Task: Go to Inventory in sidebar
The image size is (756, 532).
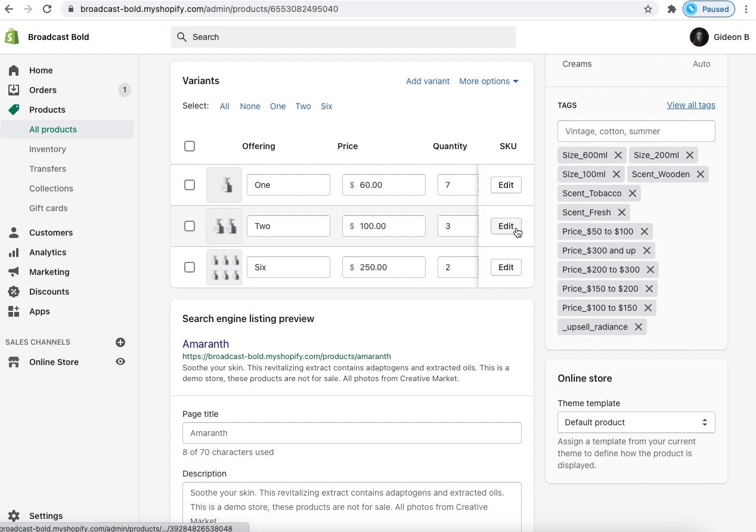Action: point(48,149)
